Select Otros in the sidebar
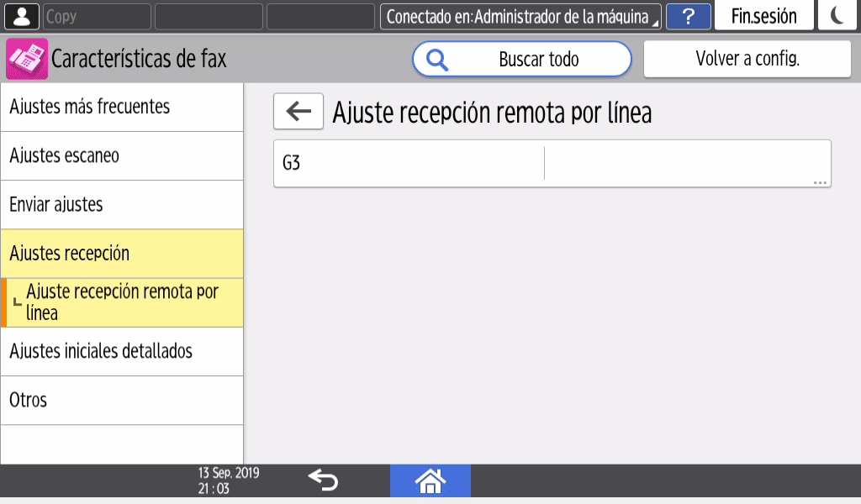Image resolution: width=861 pixels, height=504 pixels. (122, 400)
